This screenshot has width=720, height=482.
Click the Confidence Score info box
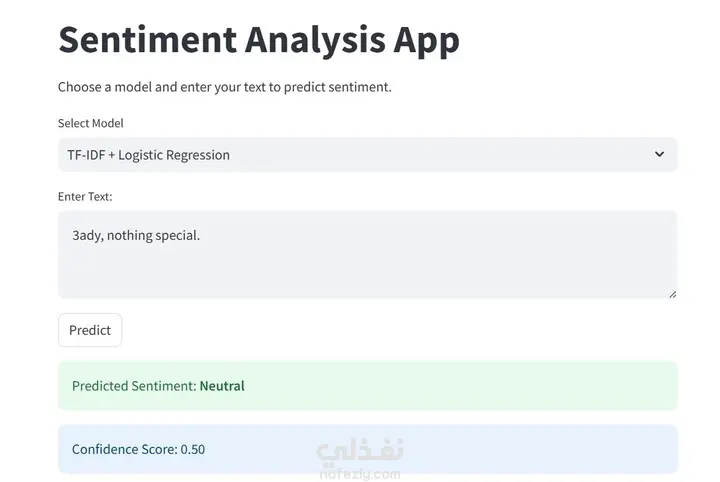(367, 449)
